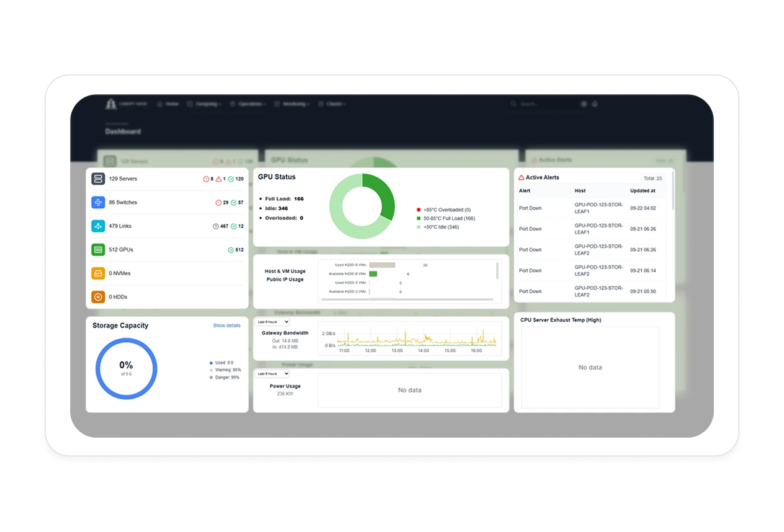Viewport: 784px width, 532px height.
Task: Click the red error icon in Servers row
Action: (206, 179)
